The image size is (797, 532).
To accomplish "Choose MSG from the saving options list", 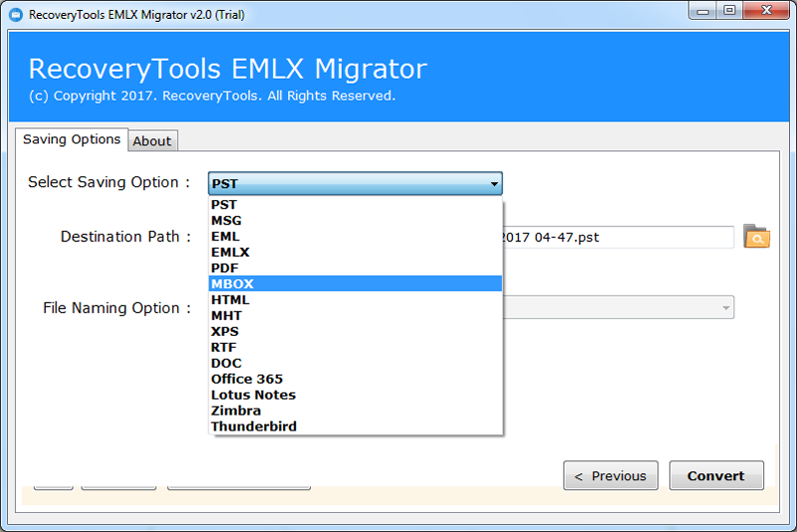I will pos(356,220).
